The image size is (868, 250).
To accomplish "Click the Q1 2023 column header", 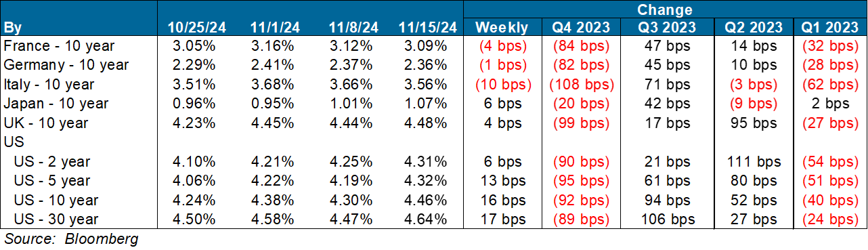I will (x=831, y=27).
